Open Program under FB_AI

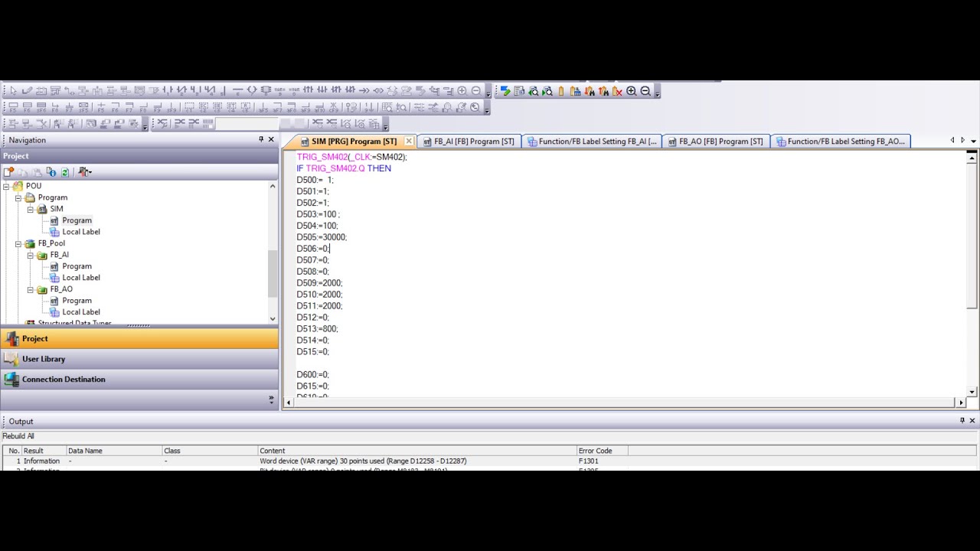pyautogui.click(x=77, y=266)
